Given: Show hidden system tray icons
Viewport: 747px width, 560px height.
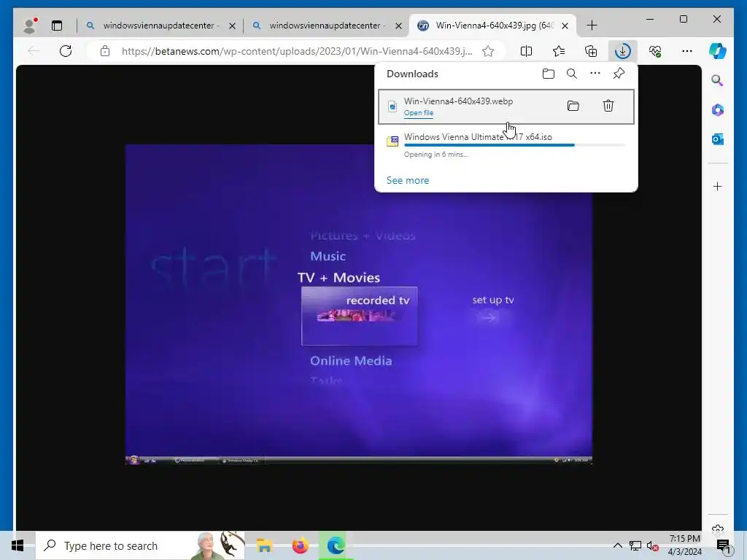Looking at the screenshot, I should tap(617, 545).
